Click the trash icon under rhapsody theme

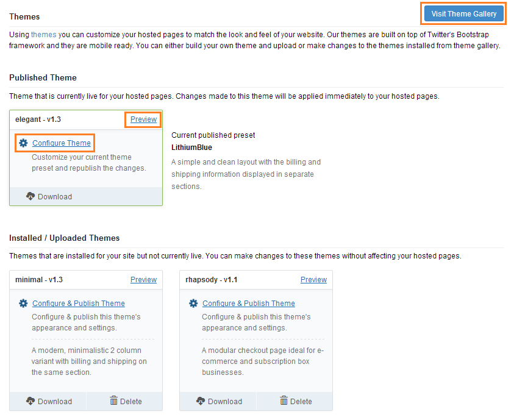284,401
